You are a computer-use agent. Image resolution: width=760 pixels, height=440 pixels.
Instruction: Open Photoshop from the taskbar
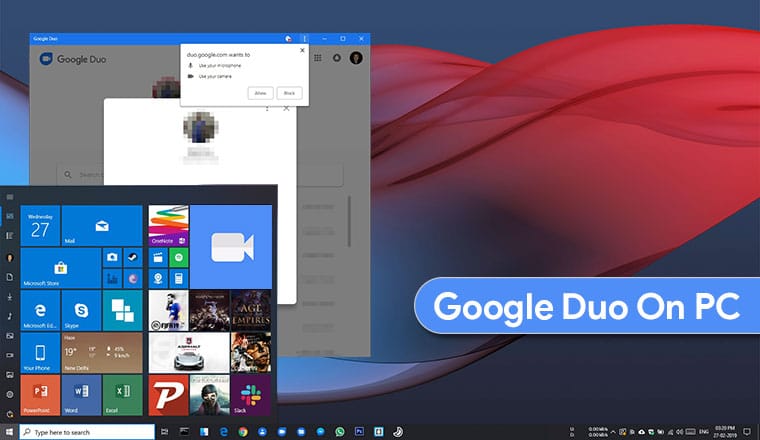[x=359, y=432]
